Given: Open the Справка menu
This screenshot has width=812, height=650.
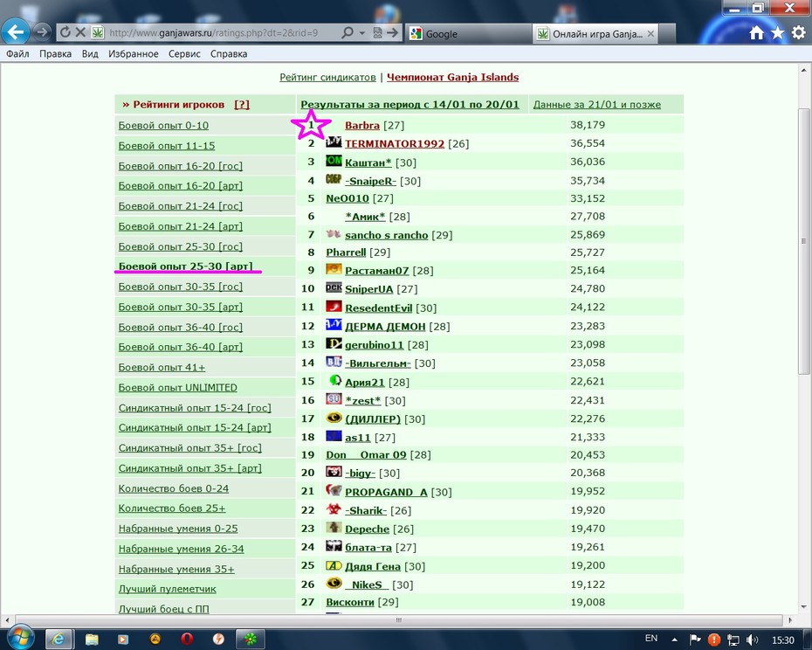Looking at the screenshot, I should click(229, 54).
